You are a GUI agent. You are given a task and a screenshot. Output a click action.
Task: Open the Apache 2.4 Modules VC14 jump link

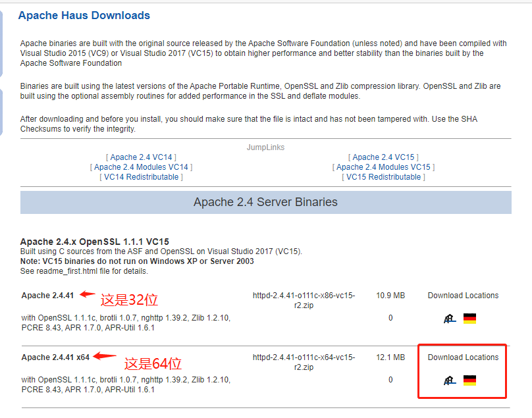141,167
